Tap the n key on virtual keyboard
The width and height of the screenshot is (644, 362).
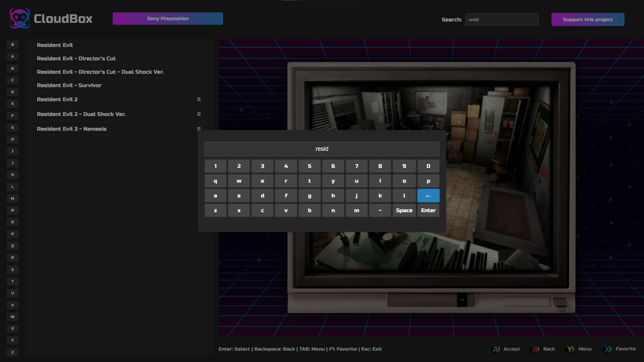tap(333, 210)
